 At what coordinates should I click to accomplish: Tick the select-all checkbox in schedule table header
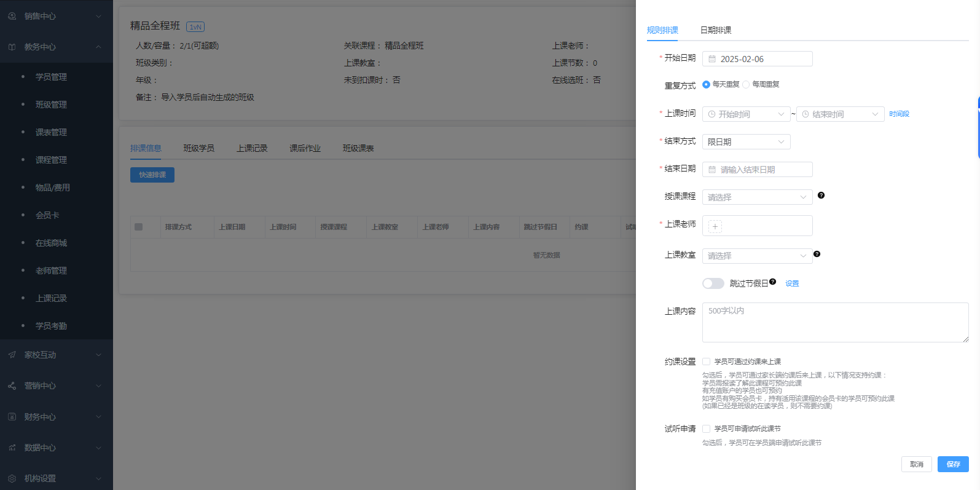point(139,227)
